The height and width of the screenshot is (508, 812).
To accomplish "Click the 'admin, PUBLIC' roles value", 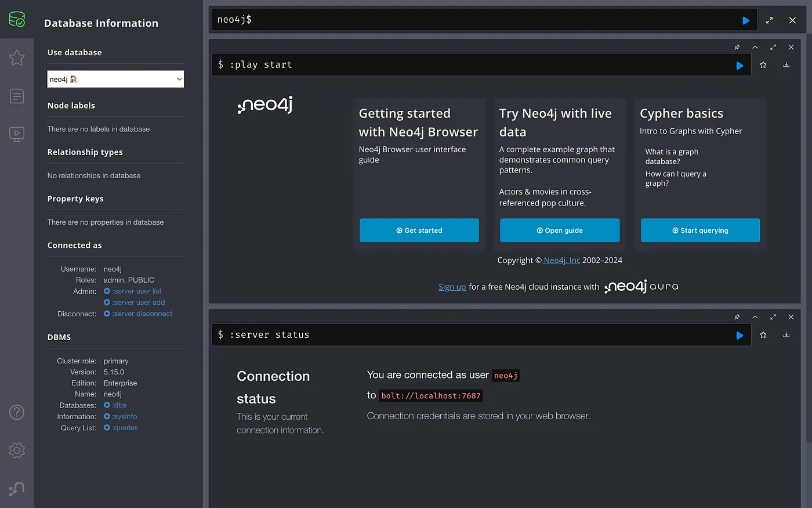I will click(x=129, y=280).
